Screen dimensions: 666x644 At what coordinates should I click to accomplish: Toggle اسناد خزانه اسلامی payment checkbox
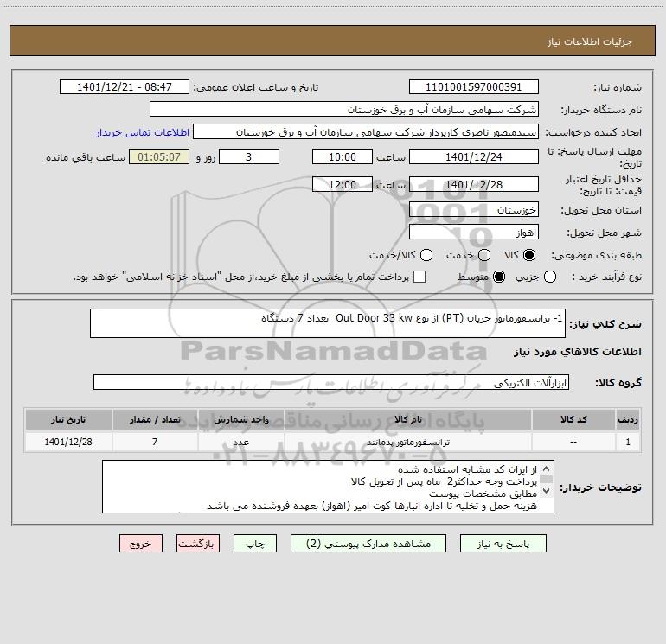[x=419, y=277]
